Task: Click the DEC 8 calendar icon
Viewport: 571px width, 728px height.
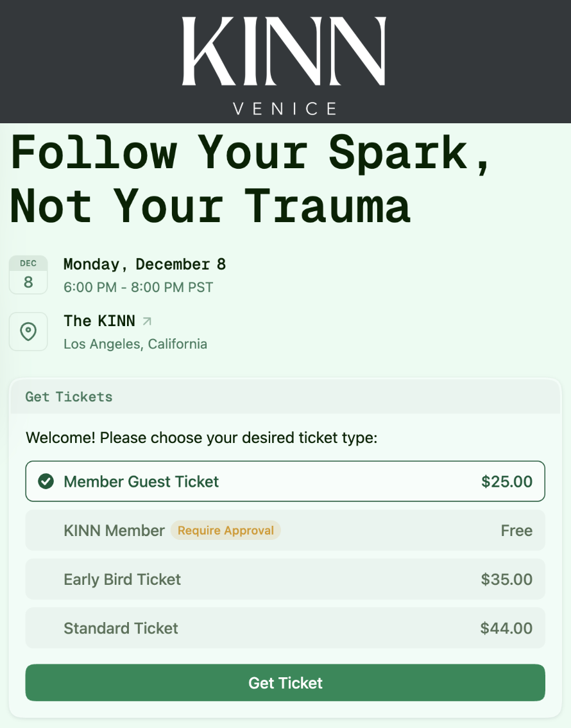Action: (x=28, y=275)
